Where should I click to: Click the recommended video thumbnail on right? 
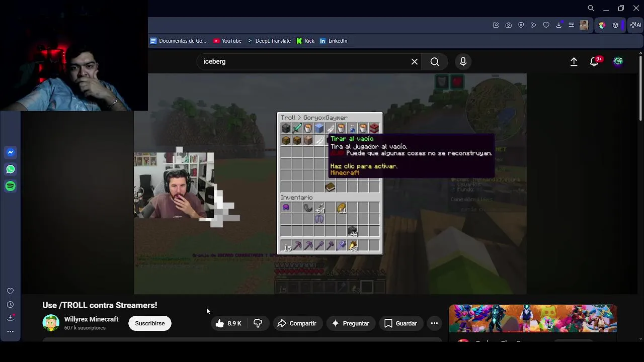pyautogui.click(x=532, y=319)
